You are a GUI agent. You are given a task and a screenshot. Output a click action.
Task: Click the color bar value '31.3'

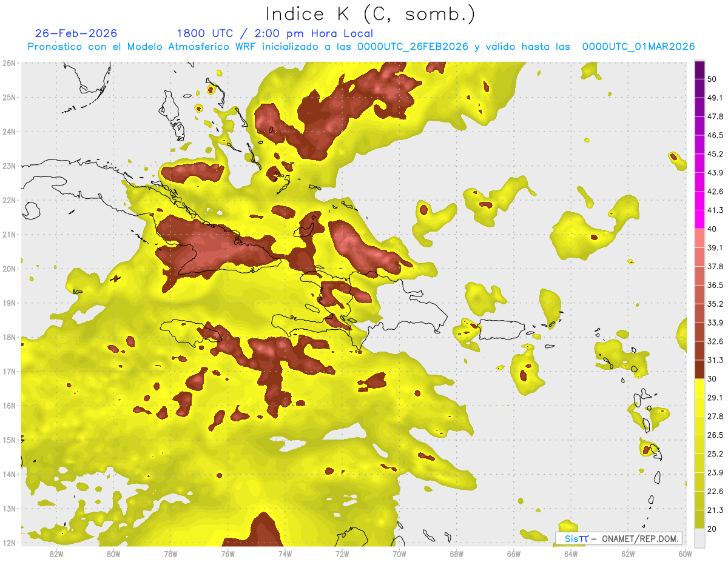pos(715,360)
